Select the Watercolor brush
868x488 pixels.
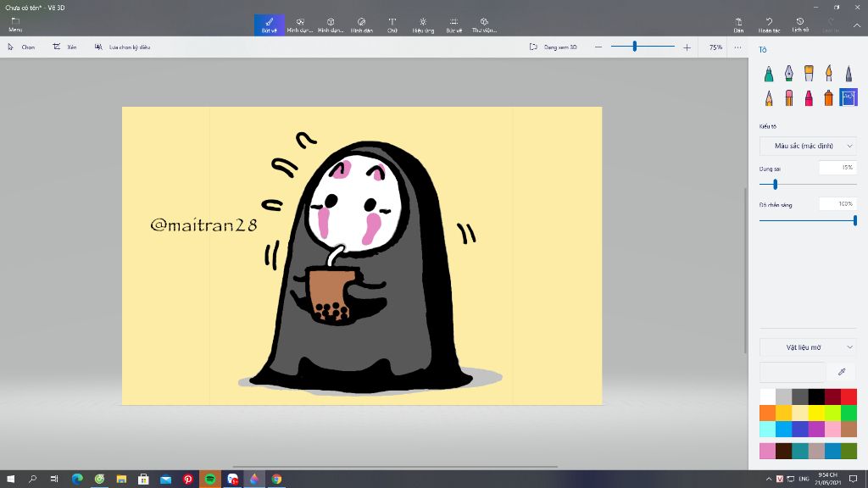click(x=829, y=74)
